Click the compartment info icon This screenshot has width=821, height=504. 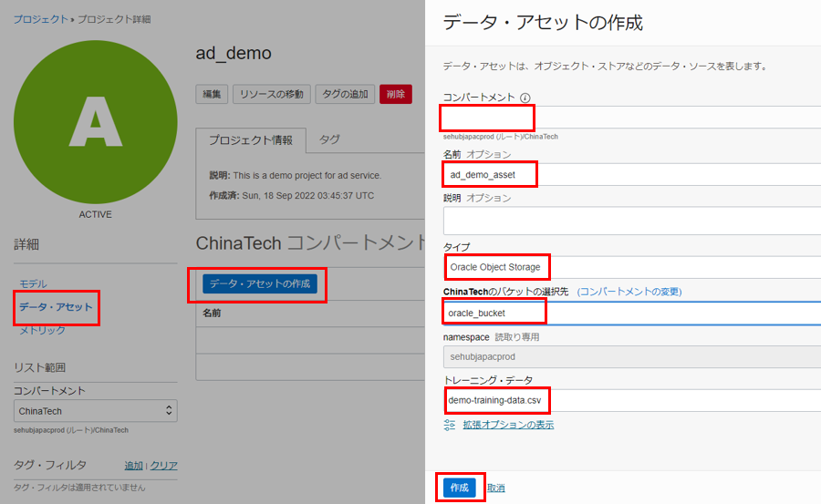click(525, 98)
